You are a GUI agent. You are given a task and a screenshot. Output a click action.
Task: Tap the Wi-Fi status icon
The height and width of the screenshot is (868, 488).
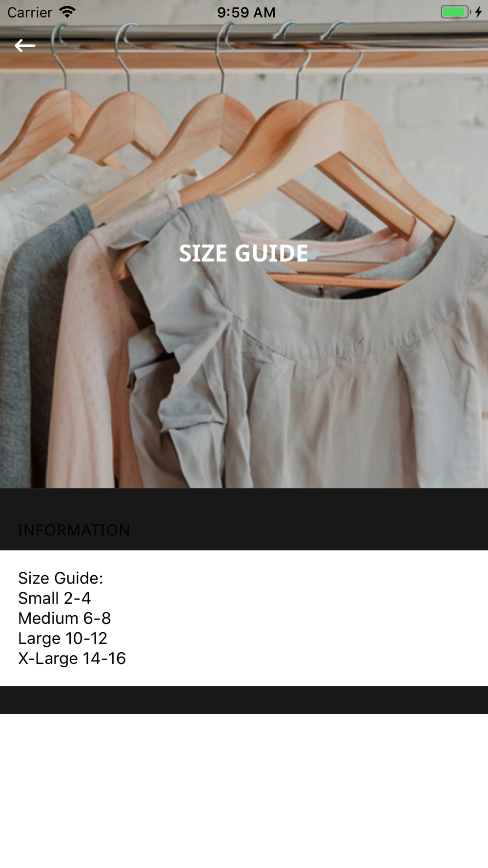coord(67,12)
